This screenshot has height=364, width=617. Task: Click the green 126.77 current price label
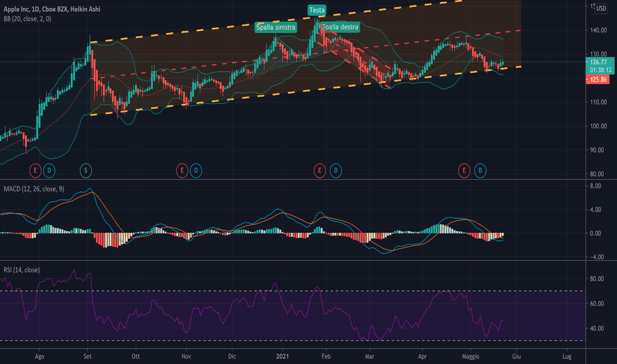point(598,62)
